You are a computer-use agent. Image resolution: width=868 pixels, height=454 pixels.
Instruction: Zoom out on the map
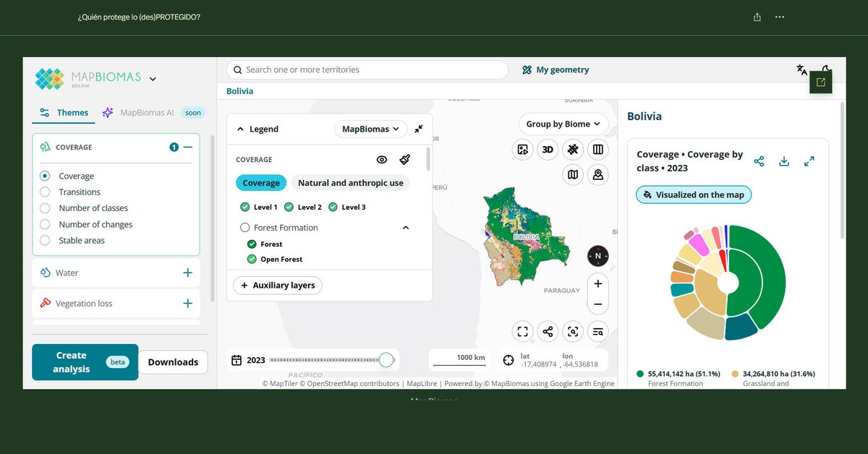point(598,304)
